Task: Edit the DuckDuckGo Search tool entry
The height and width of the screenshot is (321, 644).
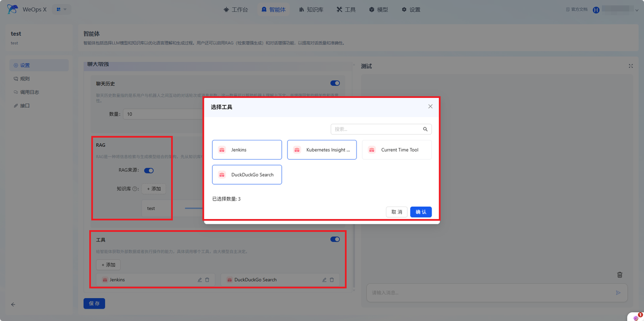Action: coord(324,280)
